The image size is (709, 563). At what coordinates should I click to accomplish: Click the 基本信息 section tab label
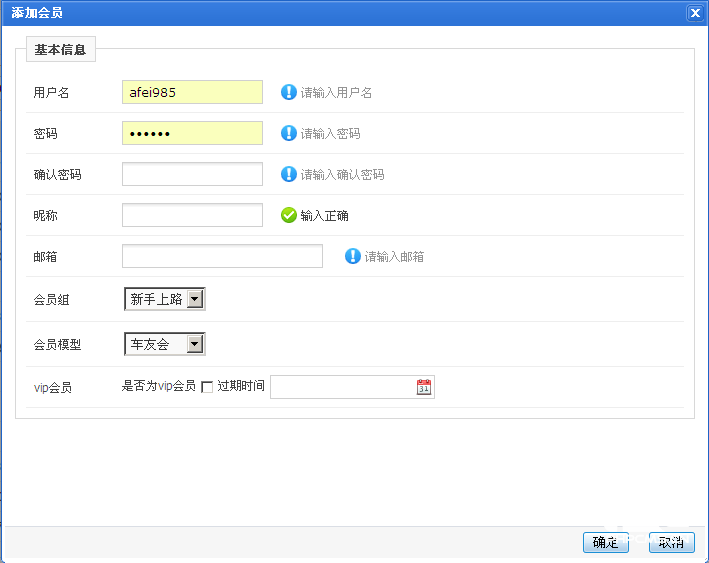pyautogui.click(x=60, y=50)
